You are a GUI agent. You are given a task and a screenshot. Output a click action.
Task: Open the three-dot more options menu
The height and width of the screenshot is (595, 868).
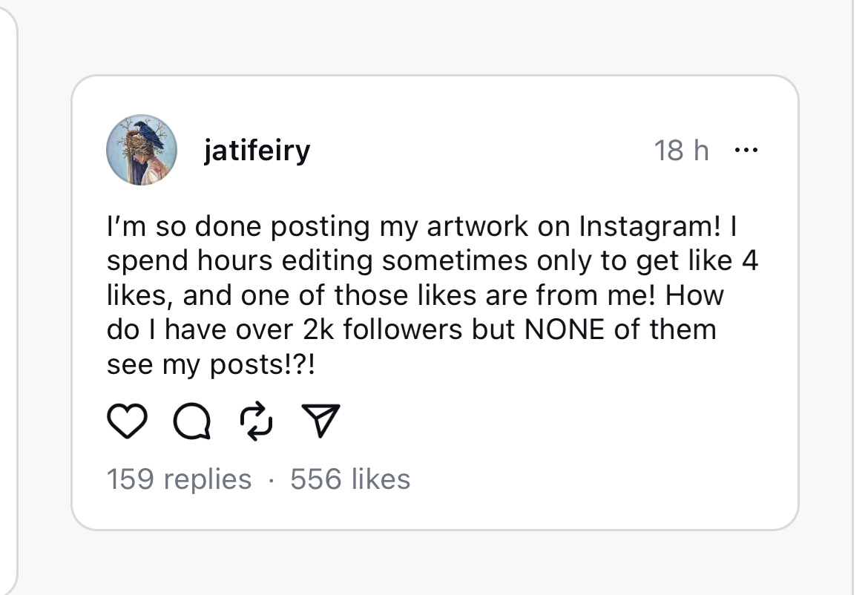[x=746, y=150]
